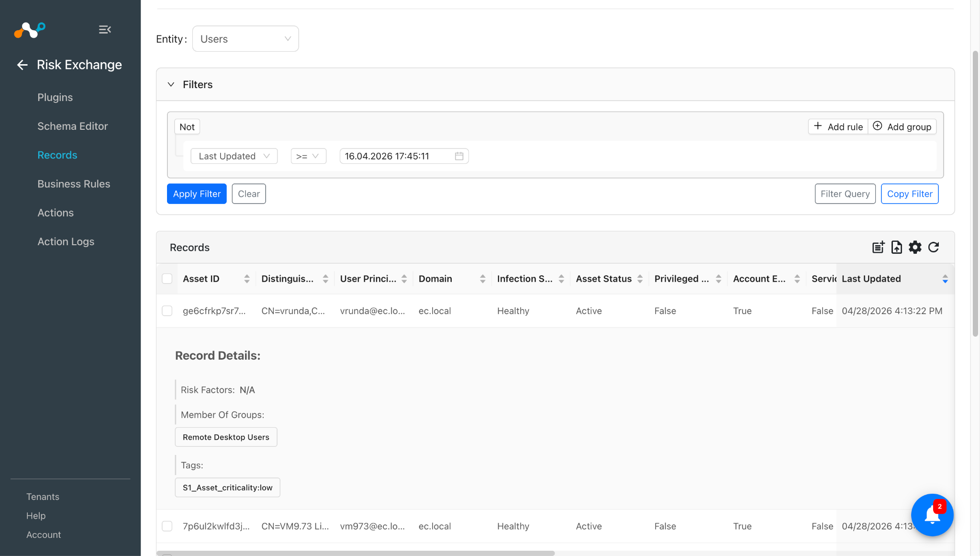Screen dimensions: 980x556
Task: Open Business Rules page
Action: click(x=74, y=184)
